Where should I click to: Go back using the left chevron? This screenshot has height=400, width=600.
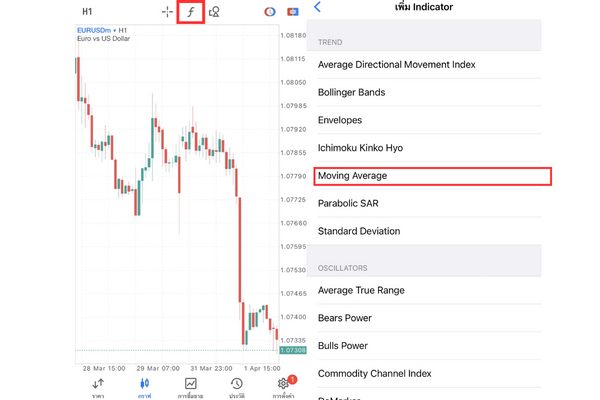(318, 8)
